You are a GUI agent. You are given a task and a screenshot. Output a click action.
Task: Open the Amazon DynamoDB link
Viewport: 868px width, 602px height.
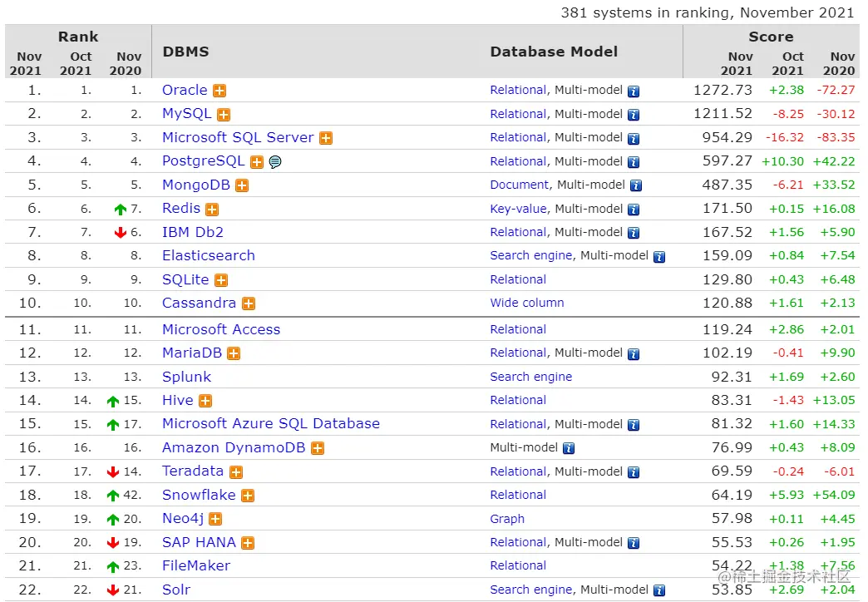point(234,447)
